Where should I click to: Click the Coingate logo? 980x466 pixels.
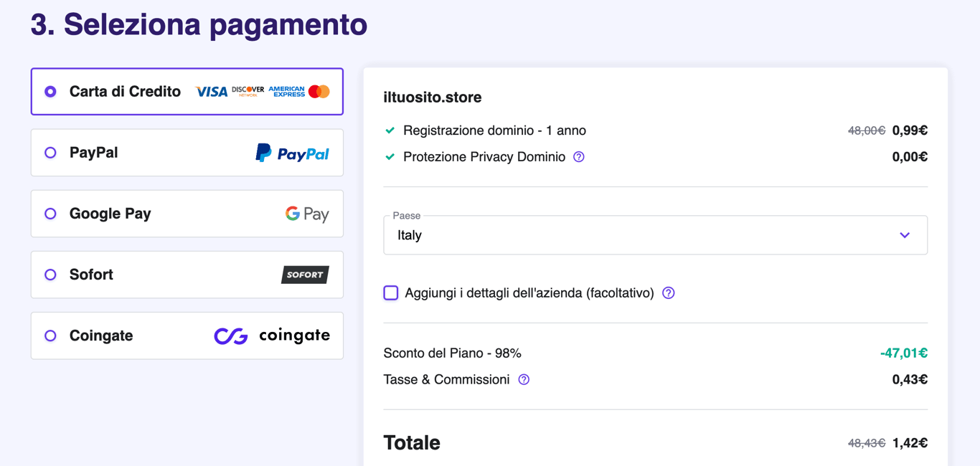pyautogui.click(x=271, y=335)
